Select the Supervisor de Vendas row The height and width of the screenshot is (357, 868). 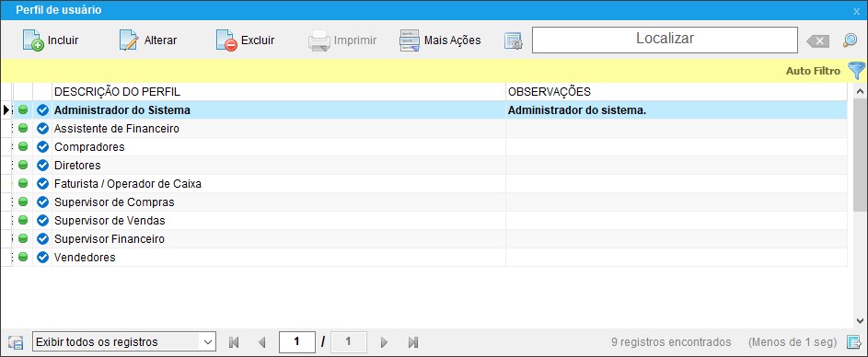coord(424,221)
